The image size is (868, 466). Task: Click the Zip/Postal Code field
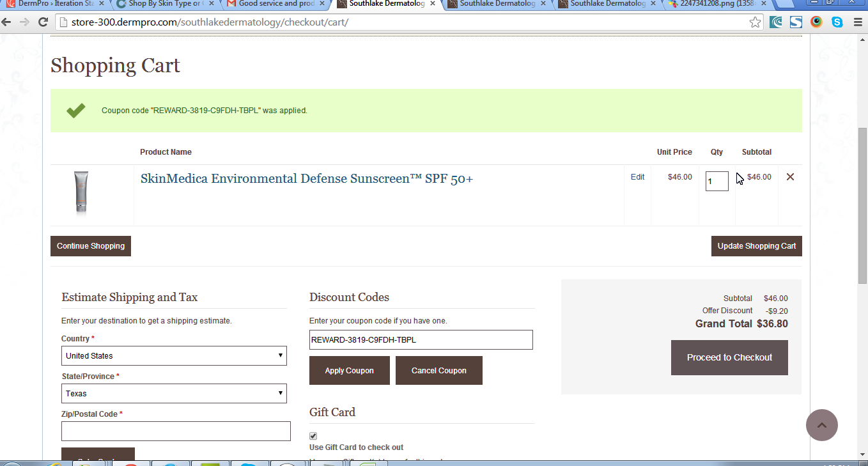click(x=176, y=431)
